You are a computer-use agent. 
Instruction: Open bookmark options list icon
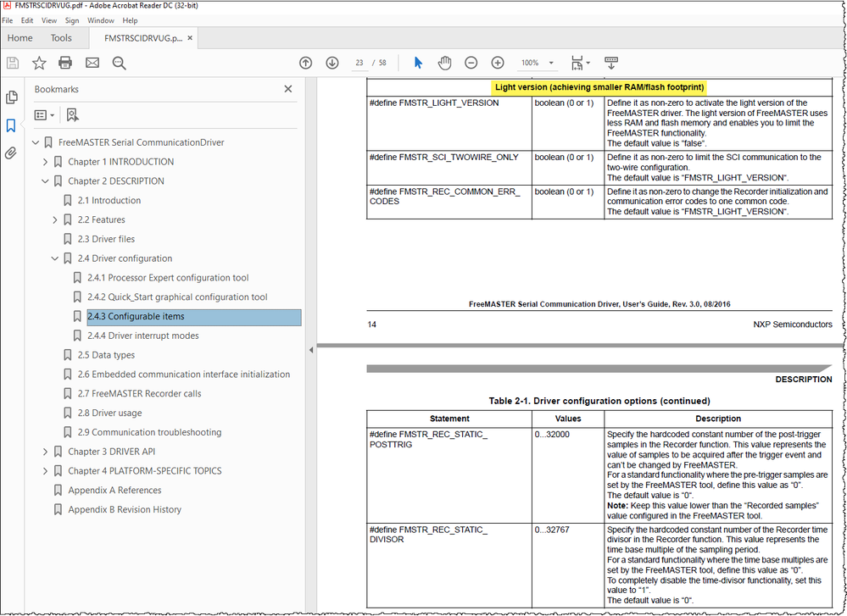44,115
